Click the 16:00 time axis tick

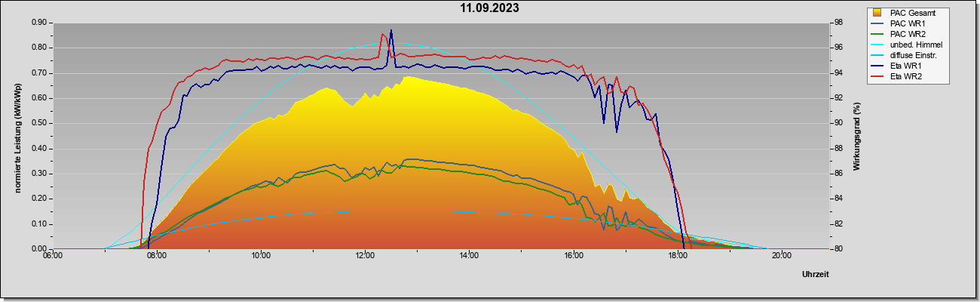click(x=573, y=255)
